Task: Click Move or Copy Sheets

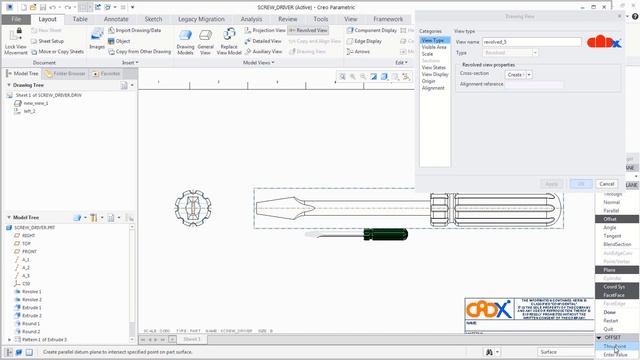Action: 58,52
